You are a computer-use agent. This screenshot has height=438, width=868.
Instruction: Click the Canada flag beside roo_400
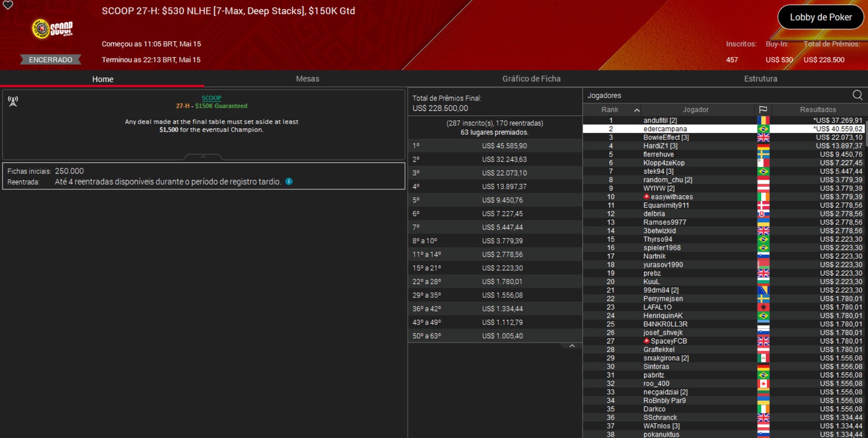coord(763,383)
